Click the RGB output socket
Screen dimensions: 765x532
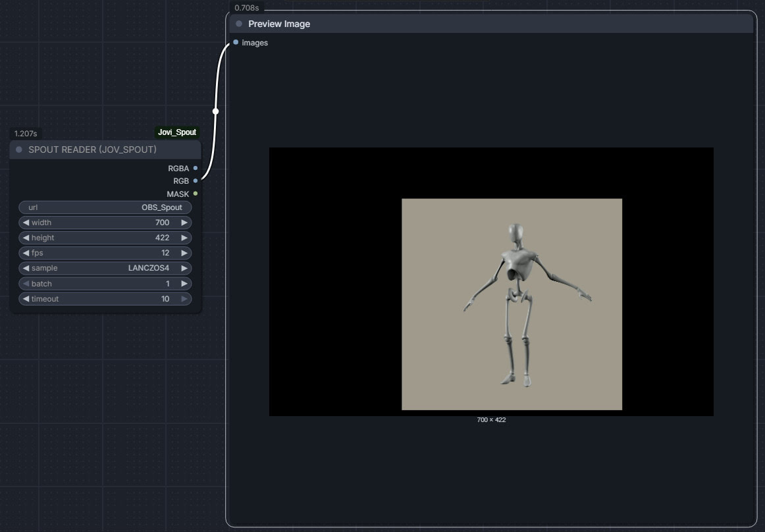tap(196, 181)
